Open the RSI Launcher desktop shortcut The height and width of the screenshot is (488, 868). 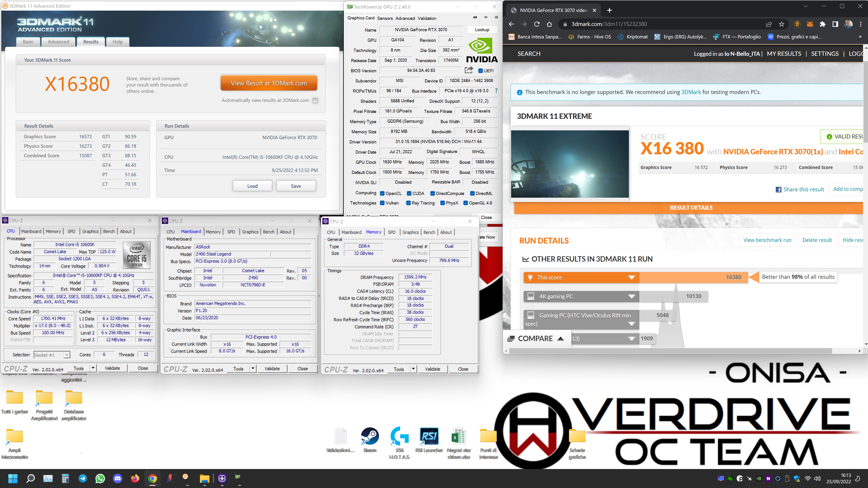pos(429,439)
